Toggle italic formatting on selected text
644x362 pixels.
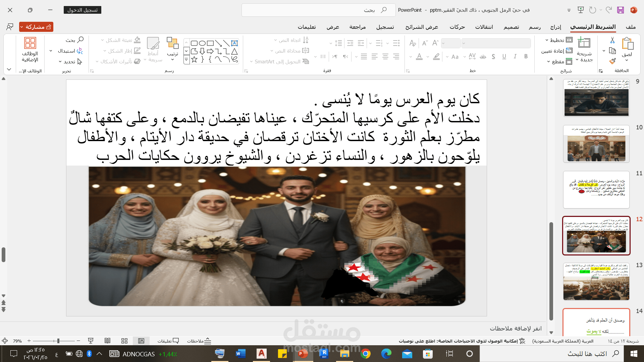tap(515, 57)
